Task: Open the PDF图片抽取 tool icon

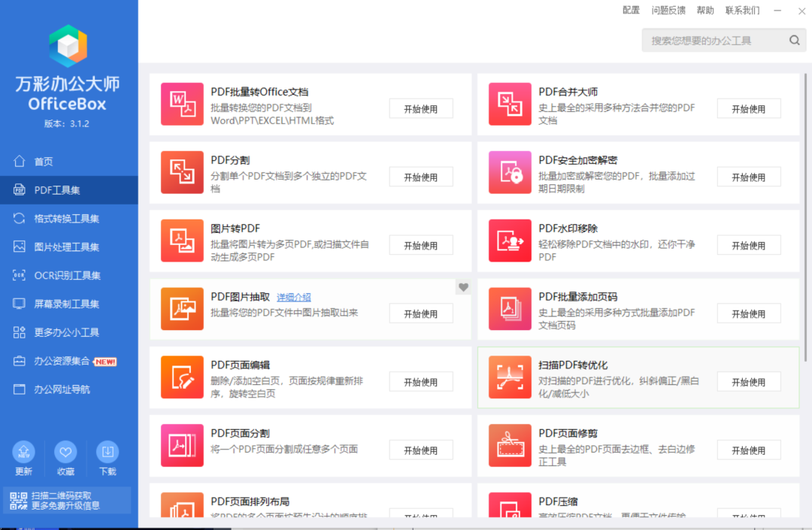Action: point(181,309)
